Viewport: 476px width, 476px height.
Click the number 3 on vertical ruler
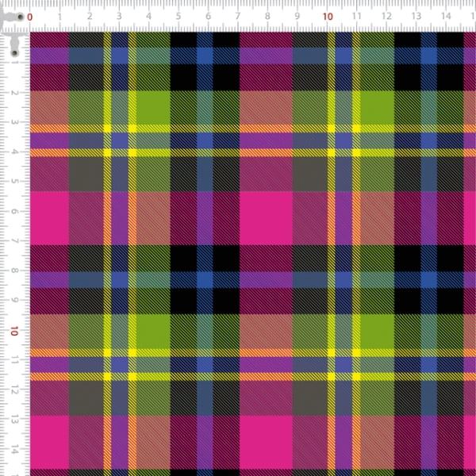(x=14, y=122)
